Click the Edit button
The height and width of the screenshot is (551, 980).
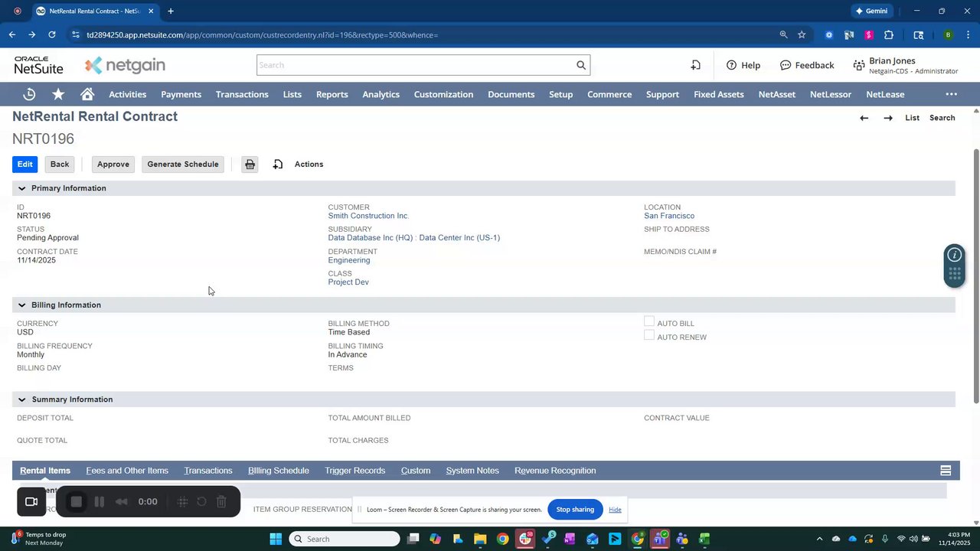[x=25, y=165]
